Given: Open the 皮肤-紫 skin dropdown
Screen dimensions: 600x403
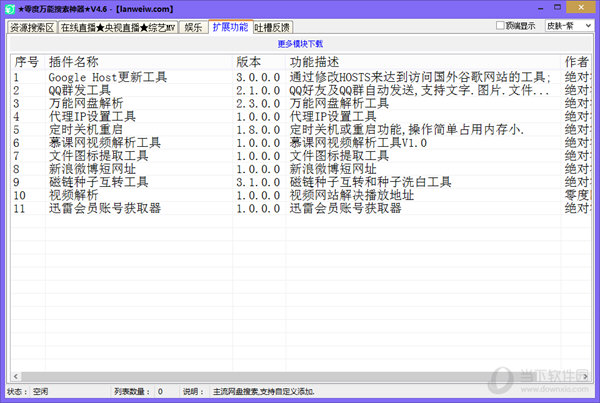Looking at the screenshot, I should (x=569, y=26).
